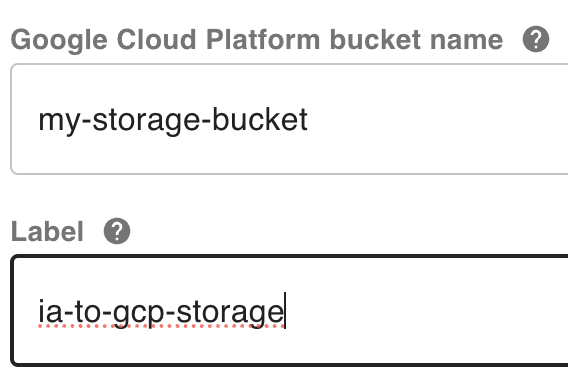Viewport: 568px width, 384px height.
Task: Open help for Google Cloud Platform bucket name
Action: 536,39
